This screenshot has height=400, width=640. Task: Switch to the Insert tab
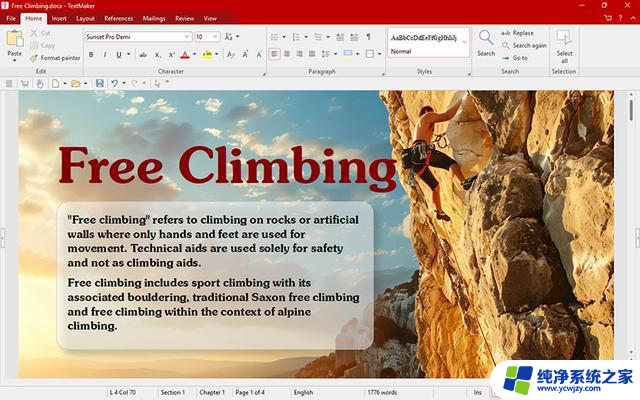[x=59, y=18]
